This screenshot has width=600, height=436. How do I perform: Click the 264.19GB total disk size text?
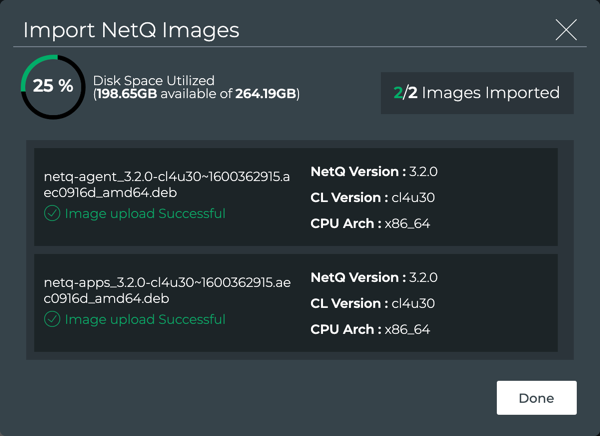[265, 95]
